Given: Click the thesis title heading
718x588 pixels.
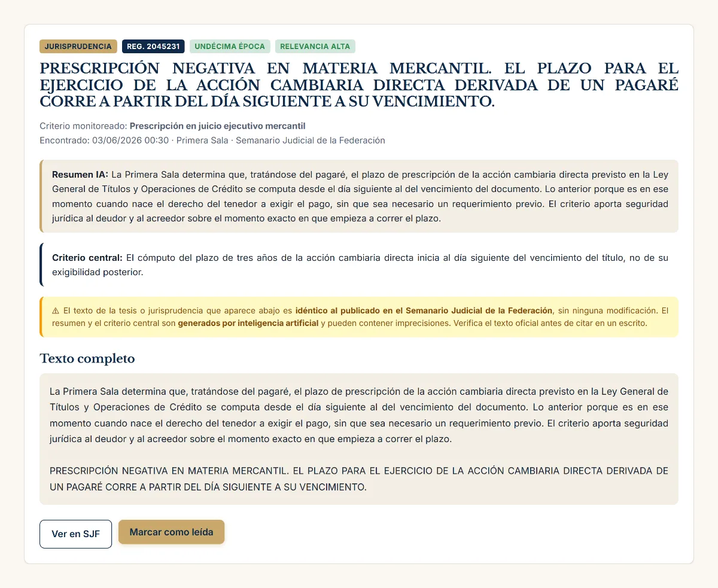Looking at the screenshot, I should [359, 84].
